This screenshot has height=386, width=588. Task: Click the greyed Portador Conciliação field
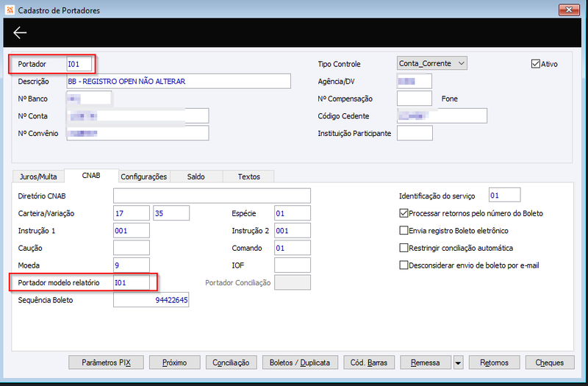pos(293,282)
